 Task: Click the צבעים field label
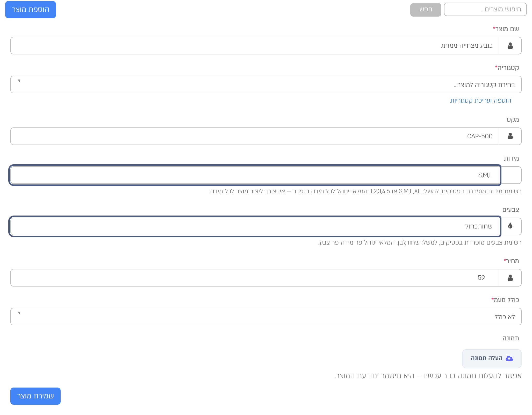[511, 210]
